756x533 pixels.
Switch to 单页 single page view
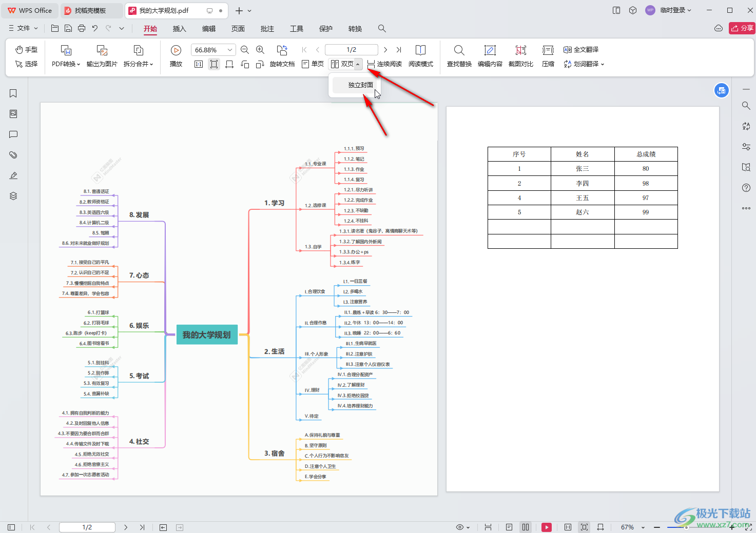point(313,64)
